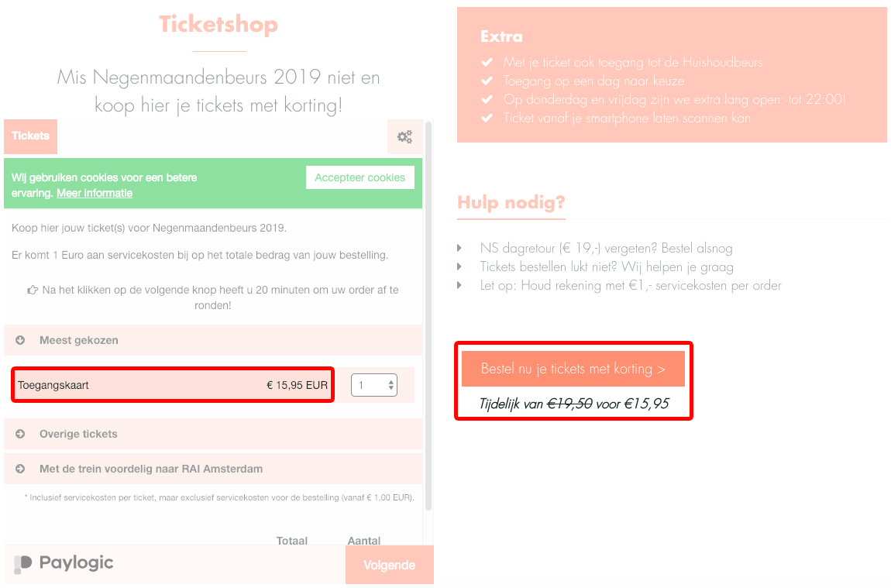
Task: Click the checkmark next to Huishoudbeurs toegang
Action: tap(487, 63)
